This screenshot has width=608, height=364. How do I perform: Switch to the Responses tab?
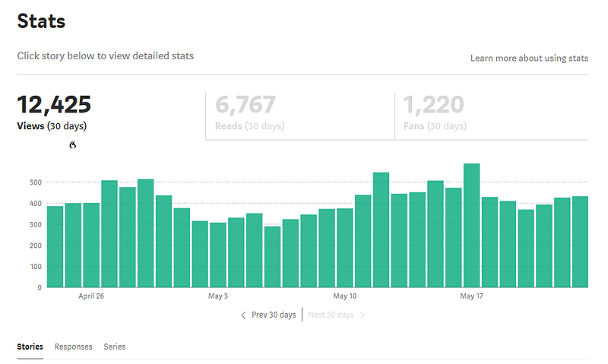pyautogui.click(x=73, y=347)
